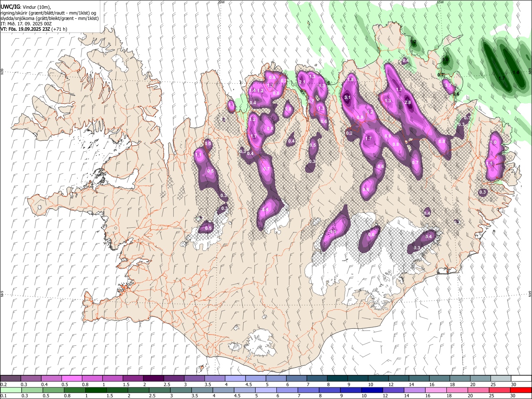Click the 14–16 light purple rain legend swatch
The image size is (532, 399).
414,390
